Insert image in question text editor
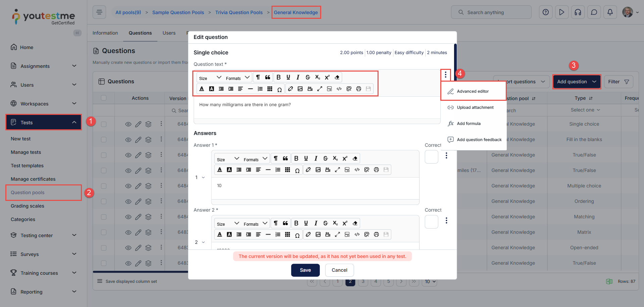This screenshot has height=307, width=644. click(x=300, y=89)
